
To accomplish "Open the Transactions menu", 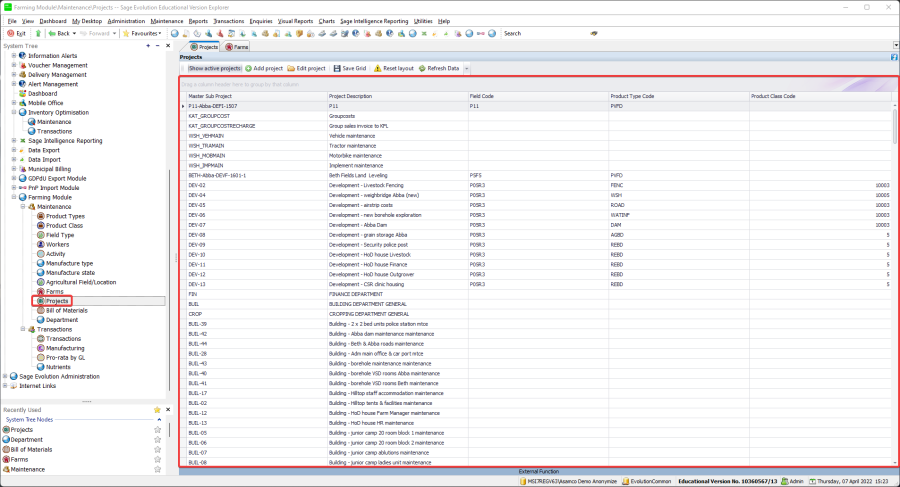I will (x=230, y=20).
